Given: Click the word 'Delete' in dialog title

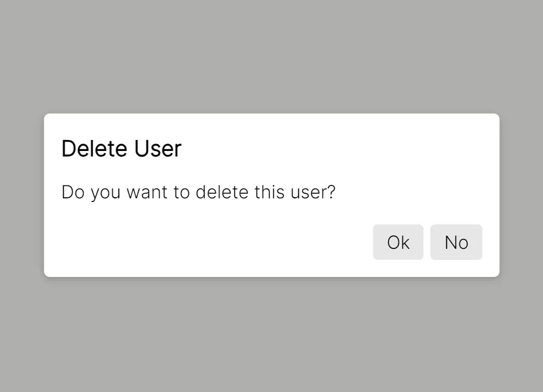Looking at the screenshot, I should pyautogui.click(x=95, y=149).
